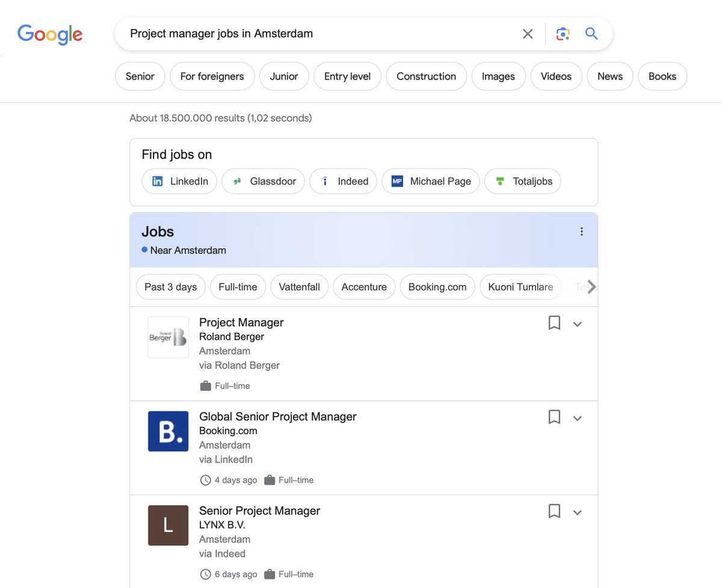This screenshot has height=588, width=722.
Task: Show more job filter chips with the right arrow
Action: (x=591, y=287)
